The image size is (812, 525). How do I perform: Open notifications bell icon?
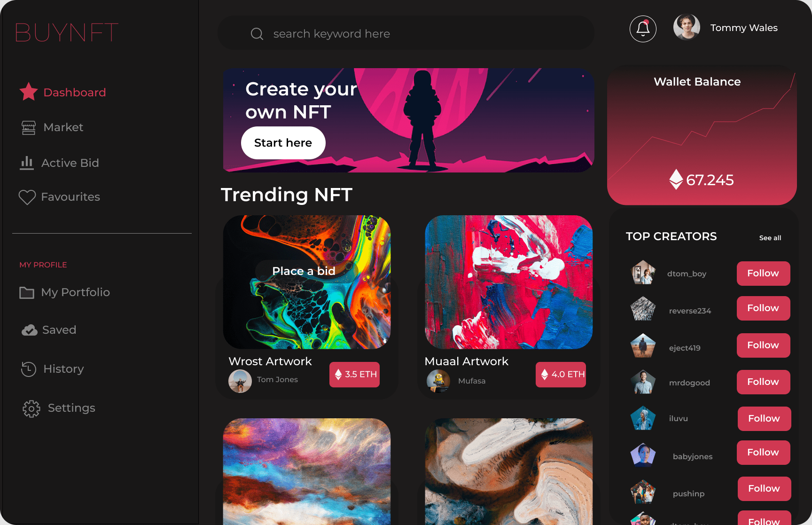[x=643, y=29]
